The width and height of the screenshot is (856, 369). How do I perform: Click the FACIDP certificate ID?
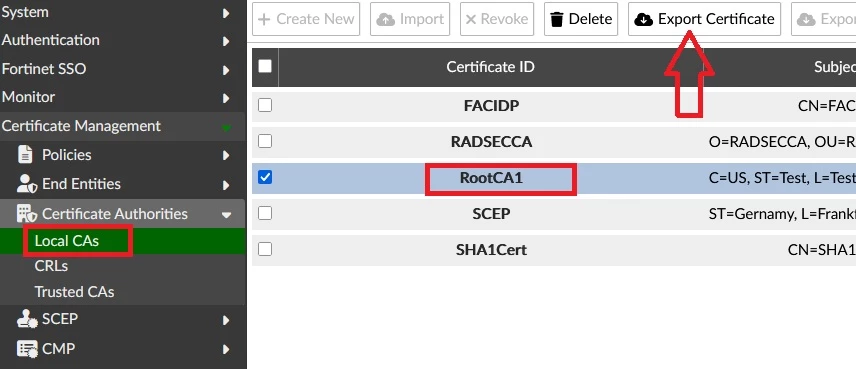pos(491,106)
